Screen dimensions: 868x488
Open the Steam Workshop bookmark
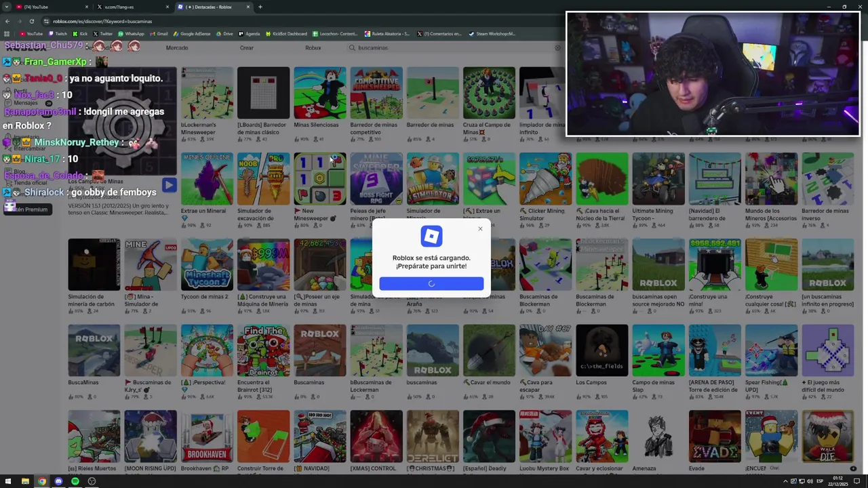[493, 33]
